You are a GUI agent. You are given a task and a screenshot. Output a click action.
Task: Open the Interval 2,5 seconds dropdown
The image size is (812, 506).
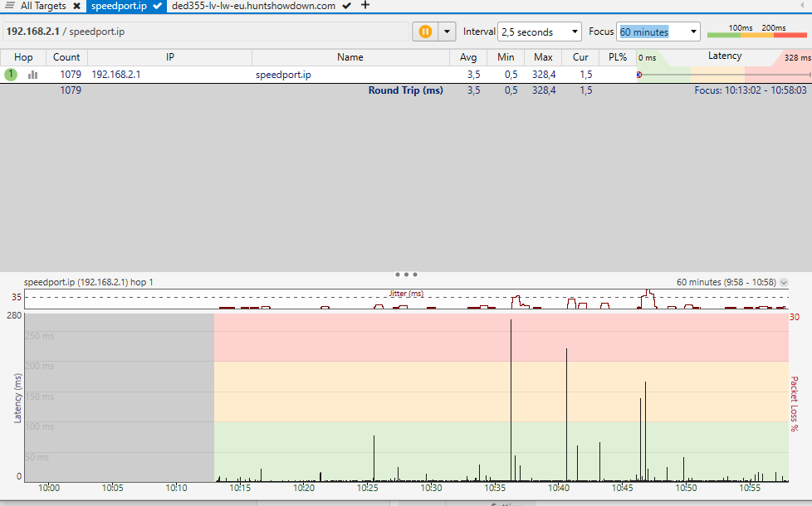pos(539,32)
